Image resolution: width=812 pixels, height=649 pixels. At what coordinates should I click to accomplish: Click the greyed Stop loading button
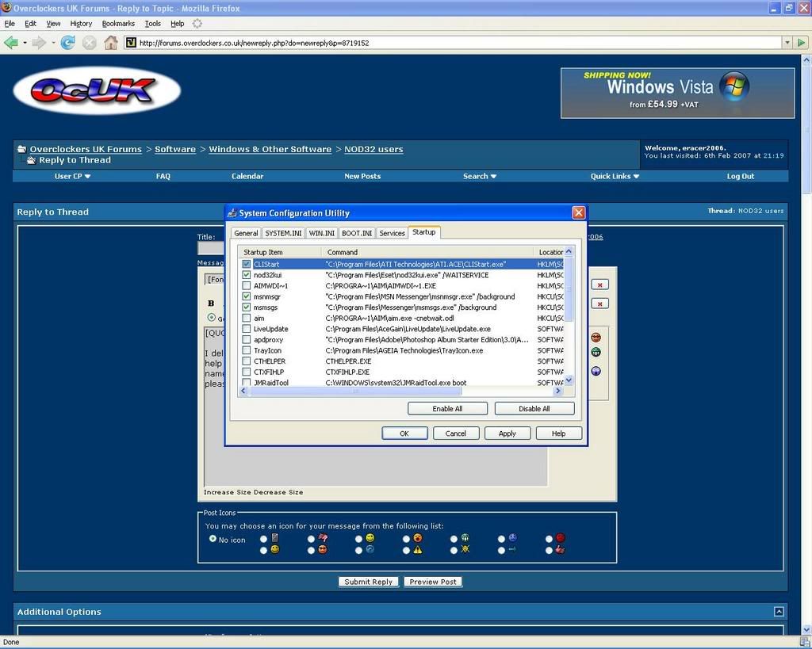coord(90,43)
